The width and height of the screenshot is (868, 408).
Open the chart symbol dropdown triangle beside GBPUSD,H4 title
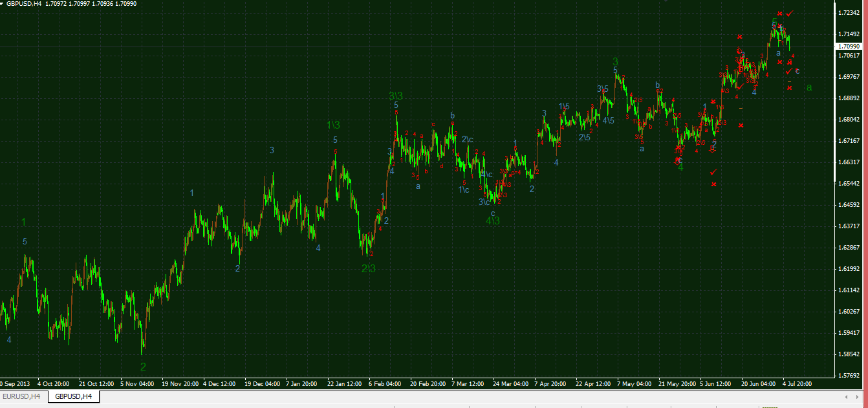click(x=3, y=4)
